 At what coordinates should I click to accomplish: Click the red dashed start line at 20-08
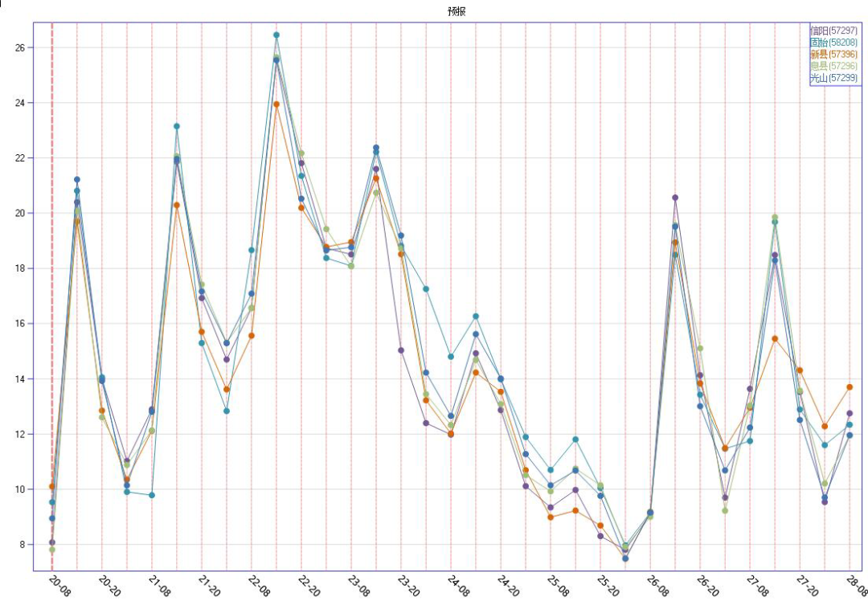point(52,321)
